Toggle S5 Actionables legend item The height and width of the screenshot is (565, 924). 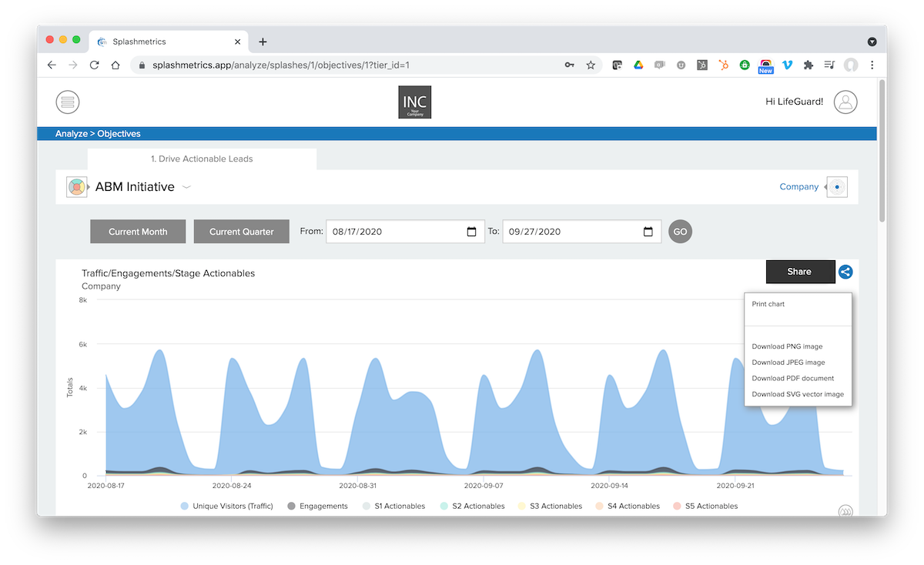[705, 506]
